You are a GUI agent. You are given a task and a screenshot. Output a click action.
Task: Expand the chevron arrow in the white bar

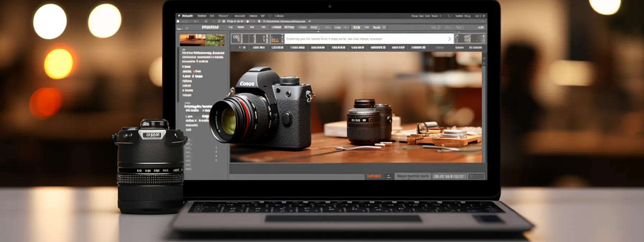point(449,39)
